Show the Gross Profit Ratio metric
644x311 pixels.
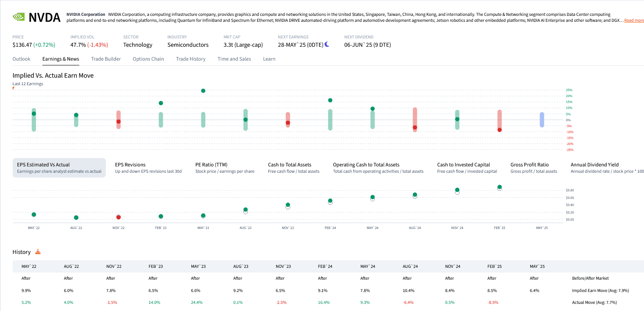pyautogui.click(x=533, y=168)
